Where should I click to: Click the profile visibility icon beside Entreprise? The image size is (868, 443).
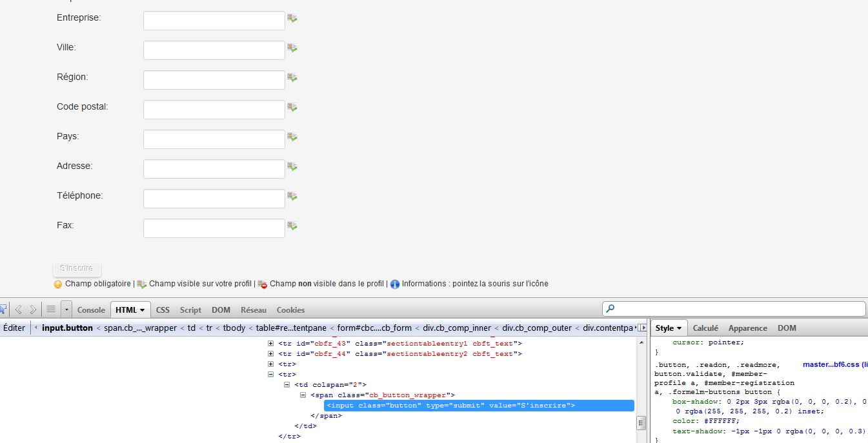point(292,19)
